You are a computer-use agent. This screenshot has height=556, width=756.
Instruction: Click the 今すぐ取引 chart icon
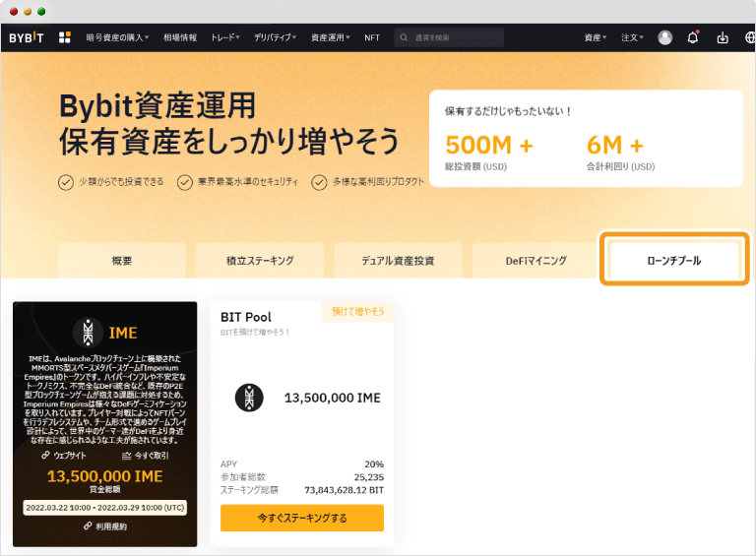(126, 456)
